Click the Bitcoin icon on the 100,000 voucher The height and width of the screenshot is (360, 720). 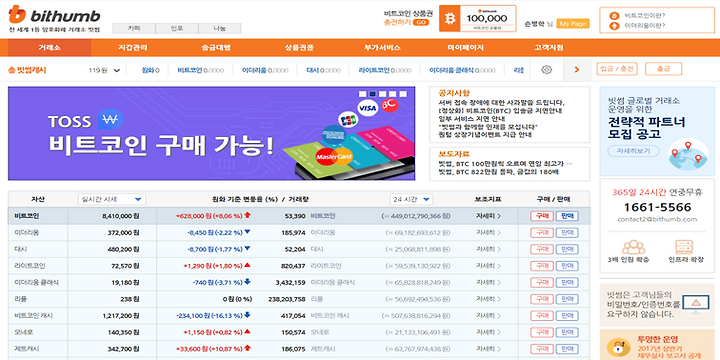coord(450,18)
